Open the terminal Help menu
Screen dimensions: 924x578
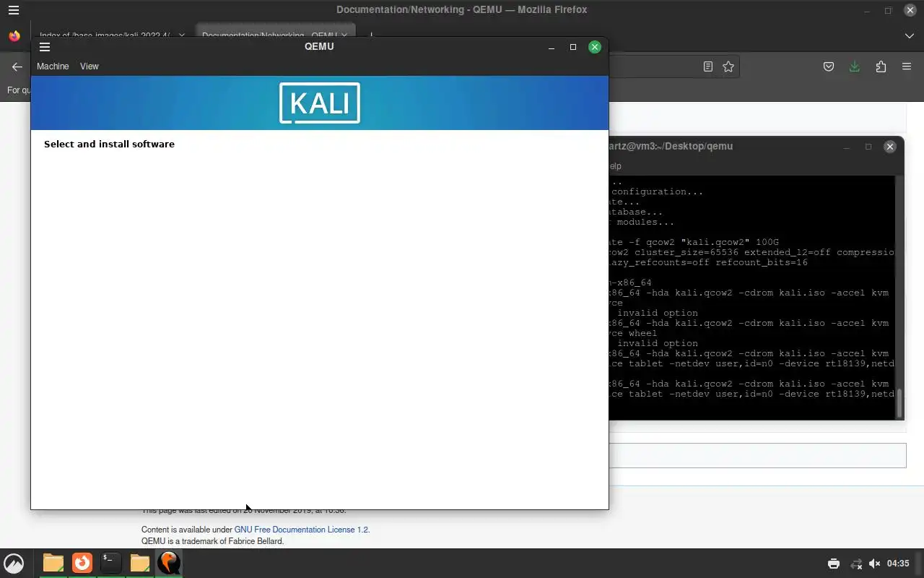coord(614,166)
